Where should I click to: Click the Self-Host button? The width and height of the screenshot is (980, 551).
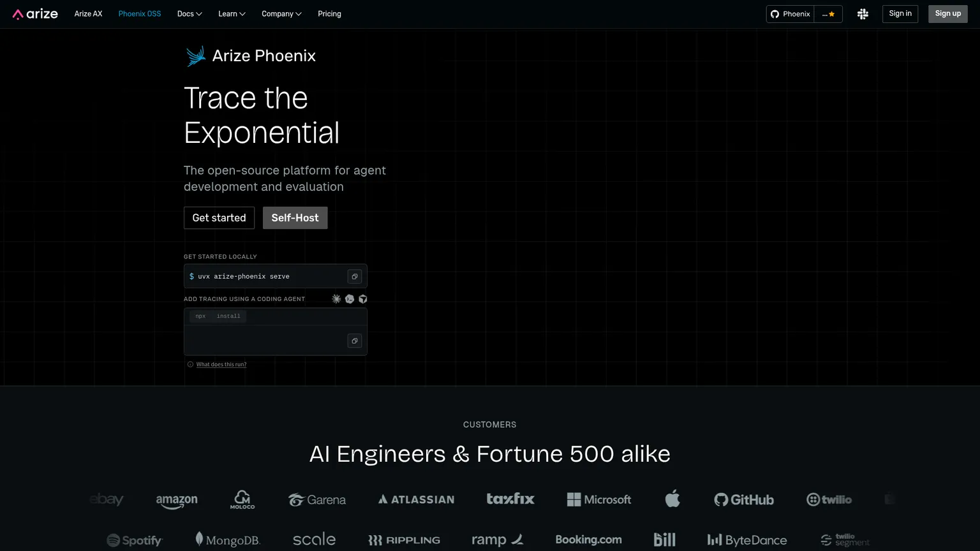point(295,217)
